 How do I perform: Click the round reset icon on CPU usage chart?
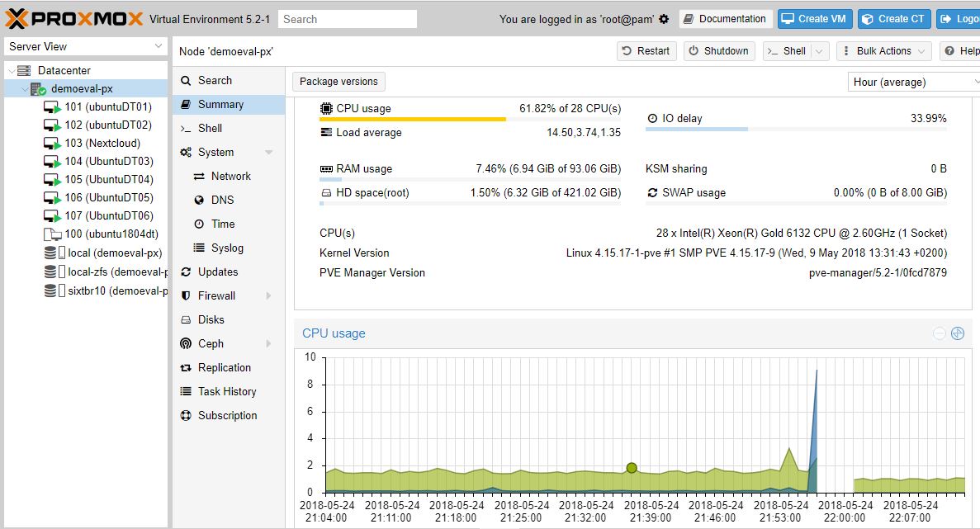coord(958,333)
